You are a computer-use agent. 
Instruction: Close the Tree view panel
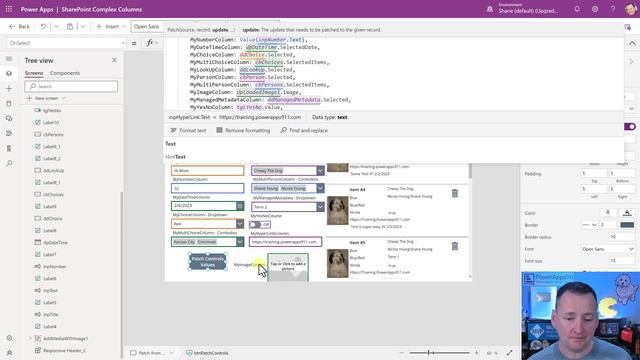click(114, 60)
